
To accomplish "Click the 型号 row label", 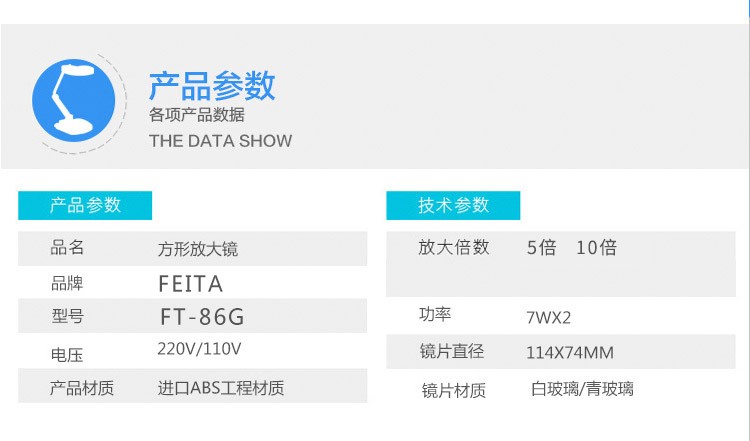I will click(x=67, y=317).
